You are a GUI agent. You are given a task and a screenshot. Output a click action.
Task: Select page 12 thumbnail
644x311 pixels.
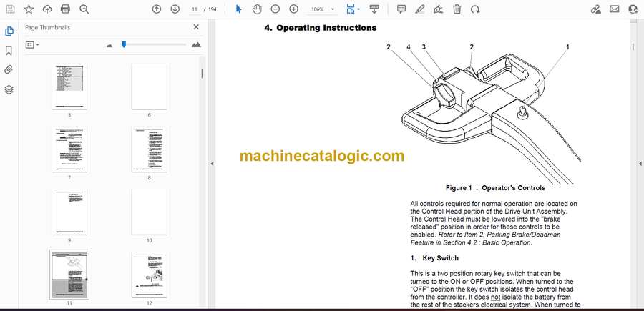(149, 275)
